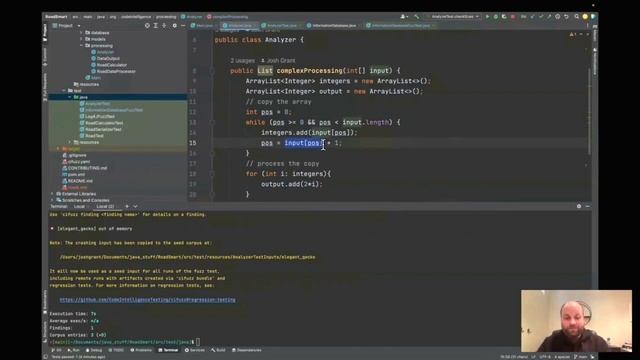Select the Local (2) terminal tab
This screenshot has height=360, width=640.
[106, 207]
